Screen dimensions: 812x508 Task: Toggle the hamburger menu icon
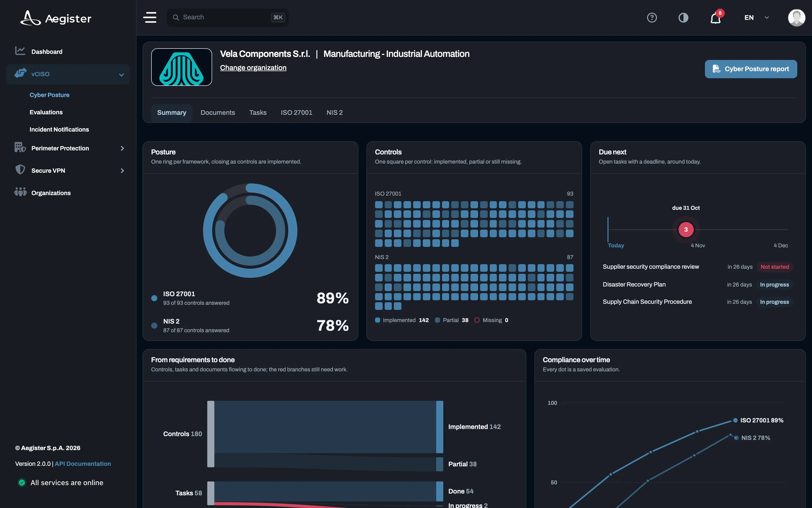[x=150, y=17]
